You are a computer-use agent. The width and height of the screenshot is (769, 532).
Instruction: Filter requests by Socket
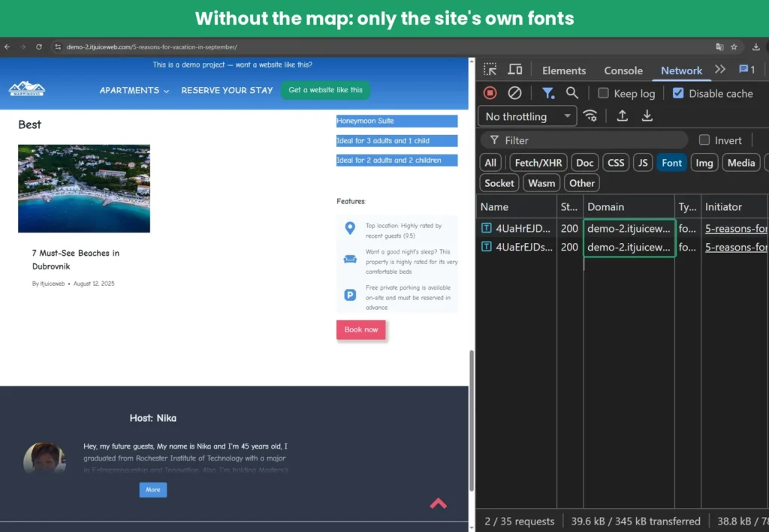tap(499, 183)
